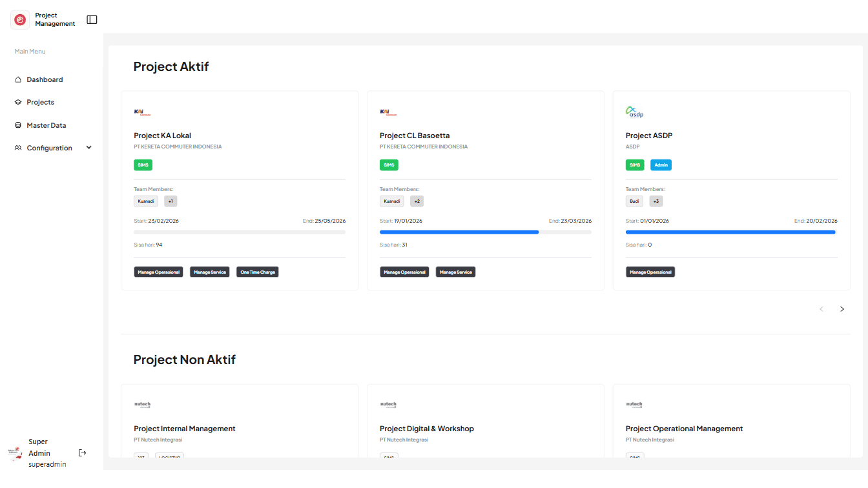The height and width of the screenshot is (488, 868).
Task: Click nutech logo on Project Internal Management
Action: 142,405
